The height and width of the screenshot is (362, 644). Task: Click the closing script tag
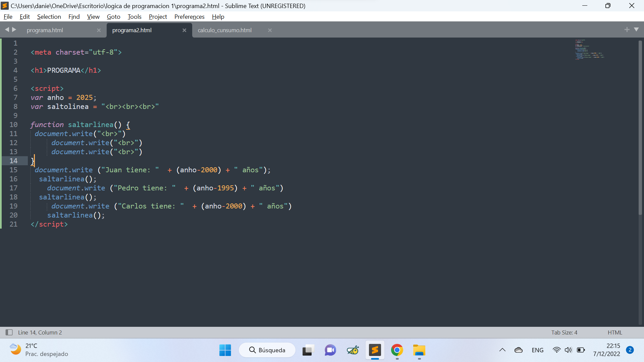click(x=49, y=224)
